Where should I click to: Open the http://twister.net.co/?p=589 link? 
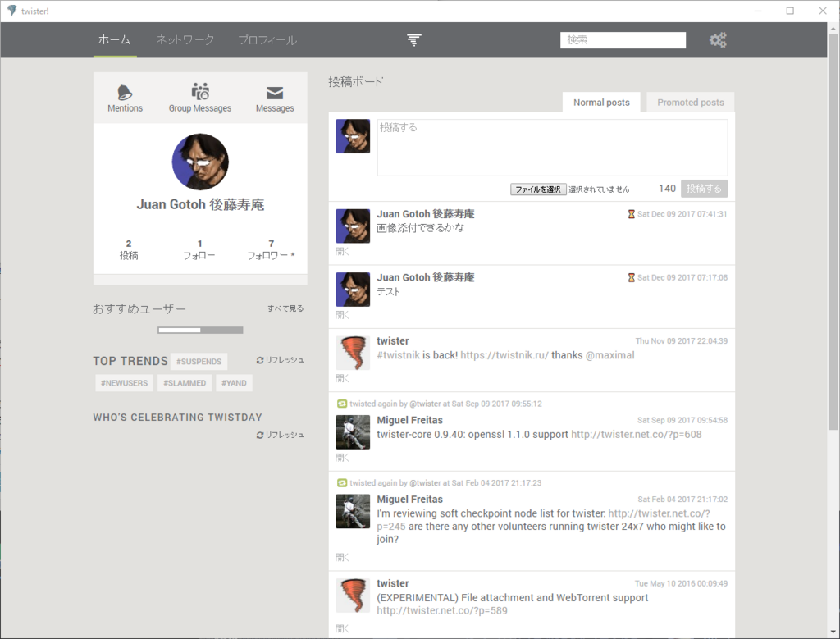coord(442,610)
